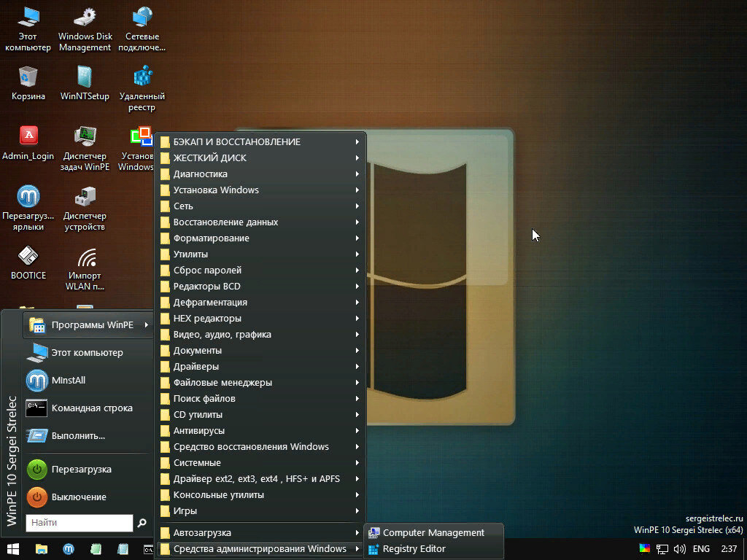Launch Computer Management from submenu
Screen dimensions: 747x560
click(x=433, y=532)
